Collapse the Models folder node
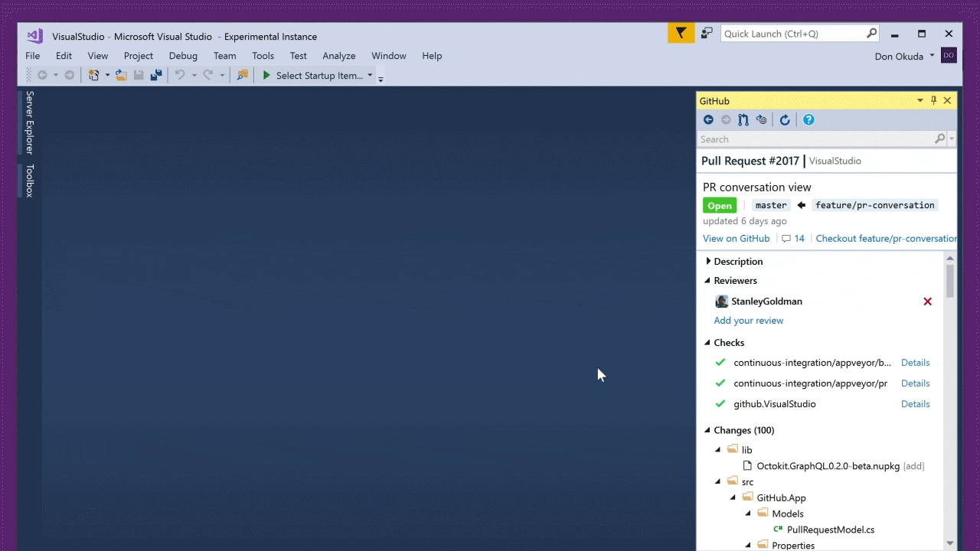Screen dimensions: 980x551 (748, 514)
